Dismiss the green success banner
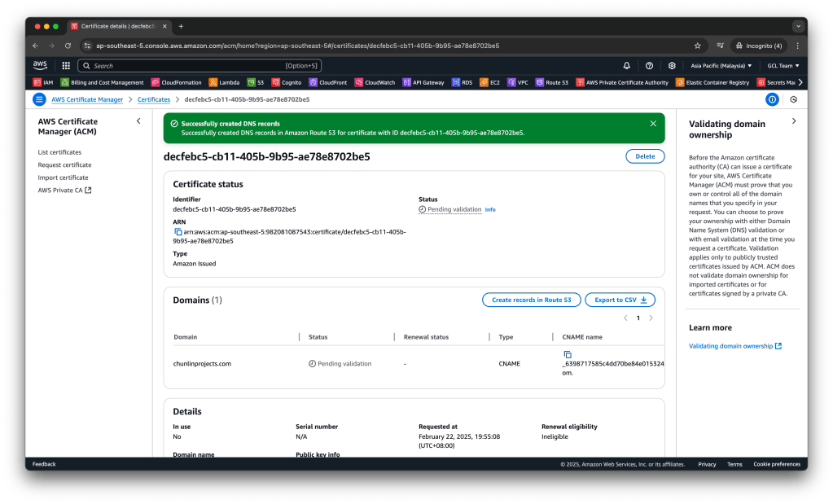This screenshot has width=833, height=504. pos(652,124)
